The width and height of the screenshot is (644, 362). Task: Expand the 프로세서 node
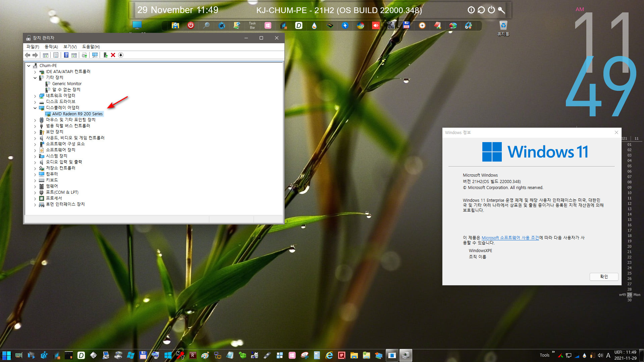click(35, 198)
